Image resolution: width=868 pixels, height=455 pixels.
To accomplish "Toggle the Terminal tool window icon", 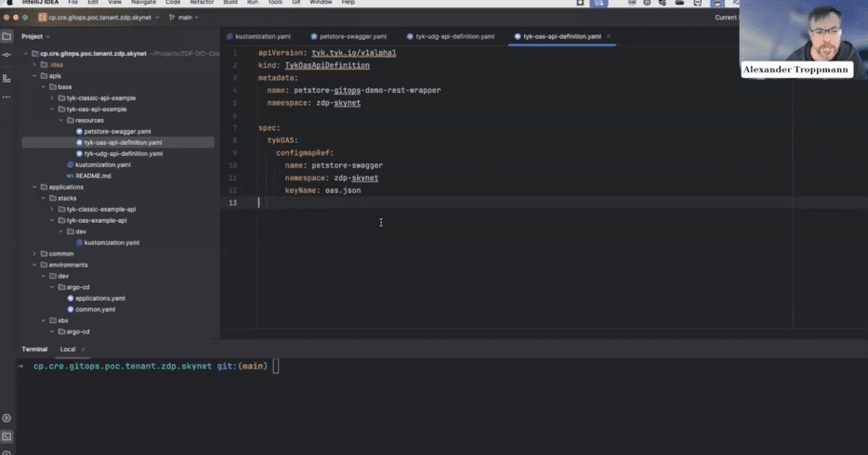I will click(x=7, y=436).
